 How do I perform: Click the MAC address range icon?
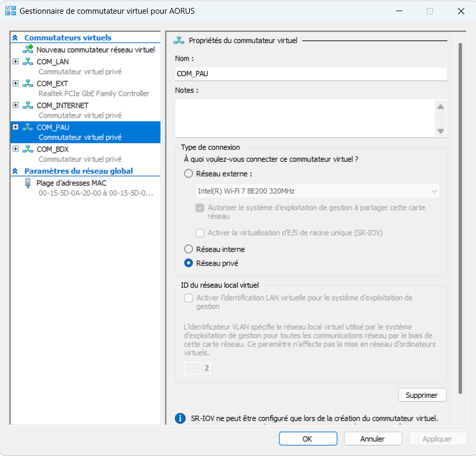[x=28, y=183]
